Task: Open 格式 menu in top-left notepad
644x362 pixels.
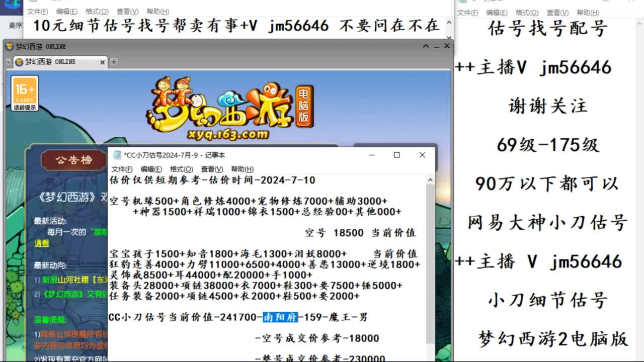Action: coord(97,12)
